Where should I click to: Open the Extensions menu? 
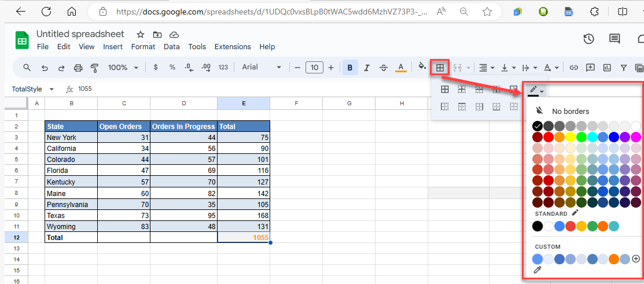pyautogui.click(x=233, y=47)
